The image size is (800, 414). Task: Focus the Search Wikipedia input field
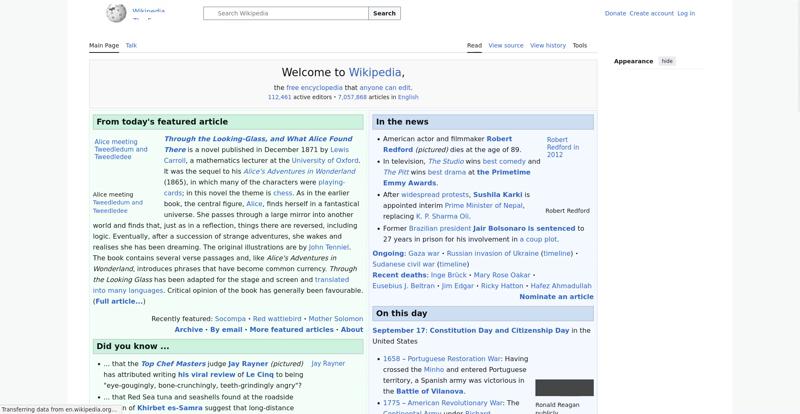coord(286,13)
